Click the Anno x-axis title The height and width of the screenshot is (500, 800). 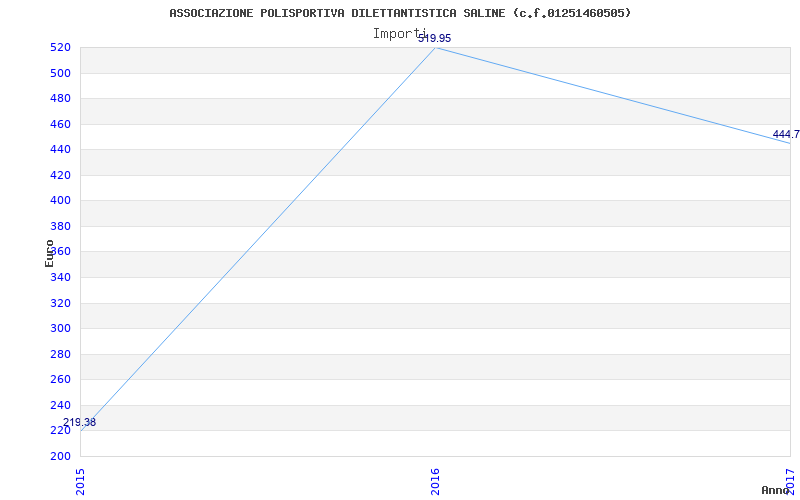point(775,490)
